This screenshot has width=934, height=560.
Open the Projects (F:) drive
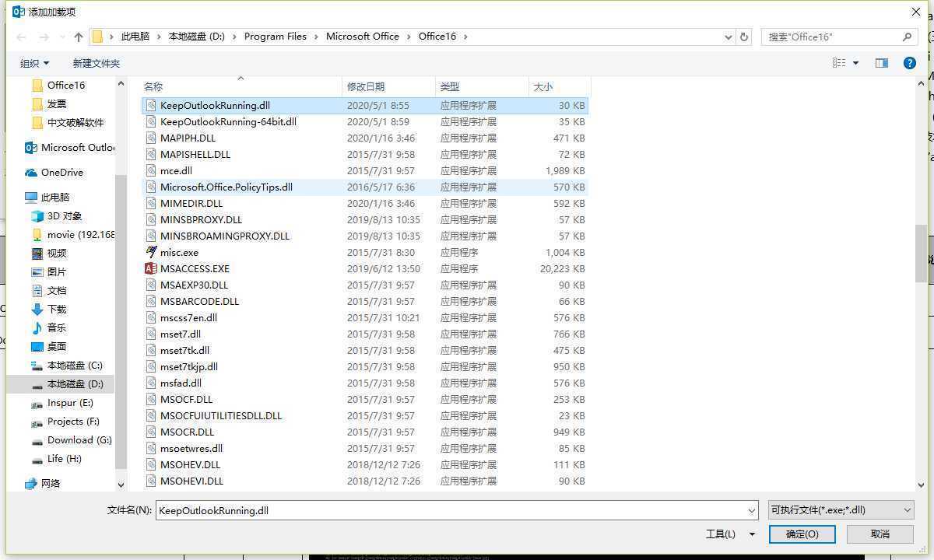point(65,421)
